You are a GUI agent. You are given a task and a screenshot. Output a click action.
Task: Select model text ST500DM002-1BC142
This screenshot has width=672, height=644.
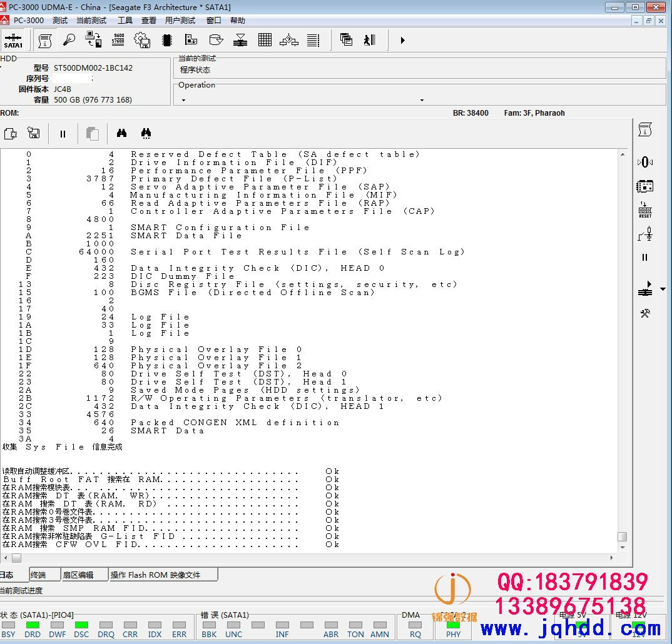point(93,68)
